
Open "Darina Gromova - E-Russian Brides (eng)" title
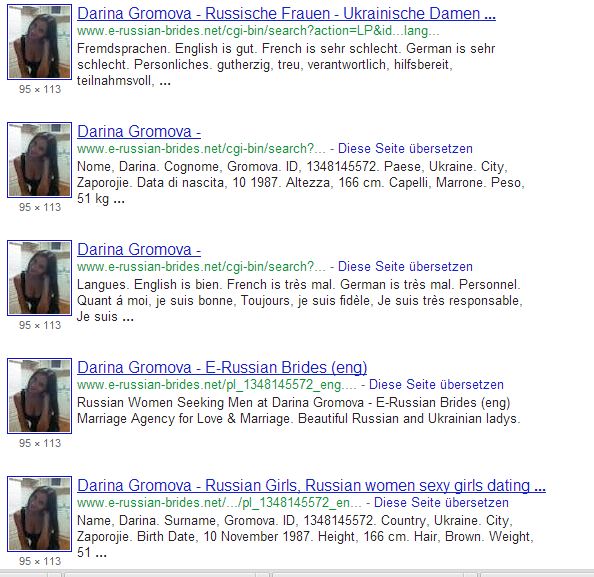[x=222, y=367]
